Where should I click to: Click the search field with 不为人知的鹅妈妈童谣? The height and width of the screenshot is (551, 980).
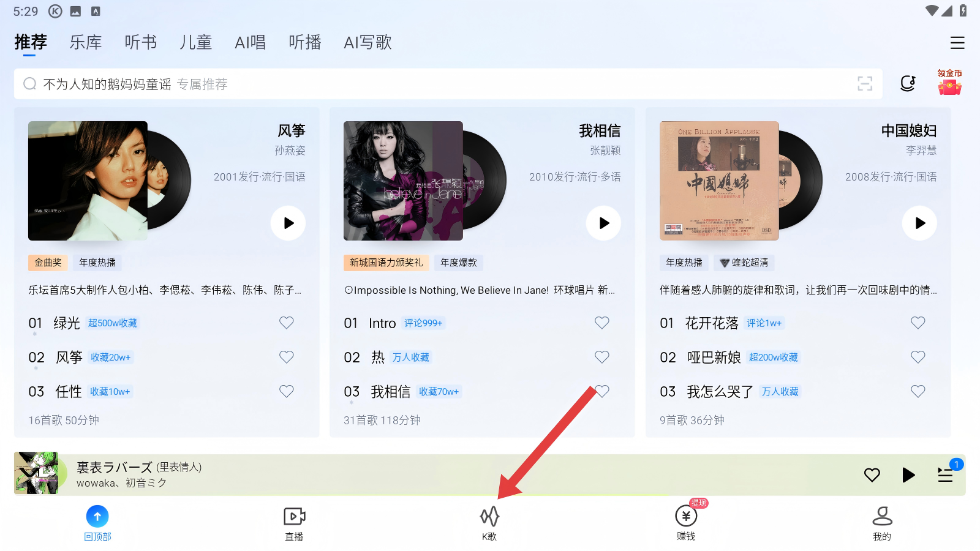(x=448, y=84)
